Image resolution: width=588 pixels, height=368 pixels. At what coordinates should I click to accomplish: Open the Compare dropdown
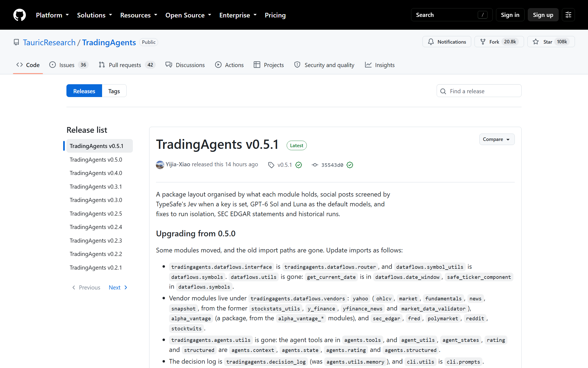tap(497, 139)
